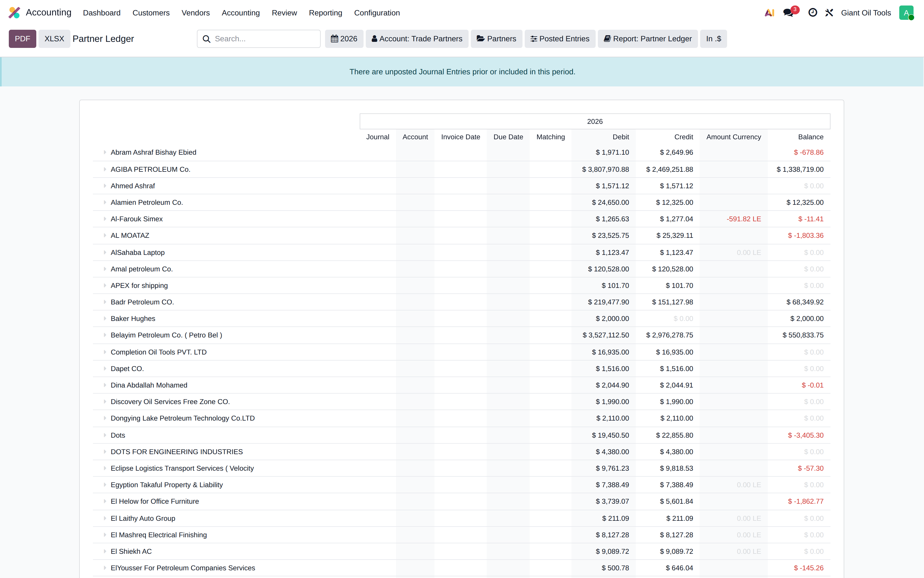924x578 pixels.
Task: Open the AI assistant icon
Action: point(769,13)
